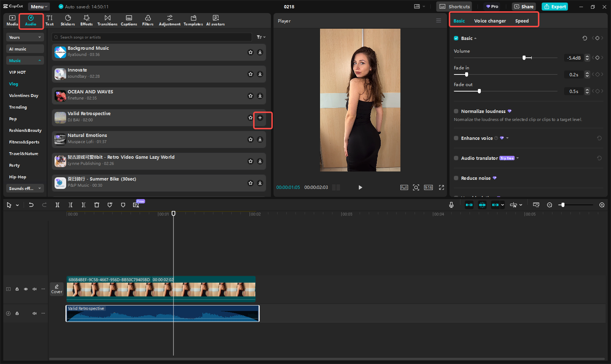The height and width of the screenshot is (364, 611).
Task: Open the Stickers panel
Action: [68, 20]
